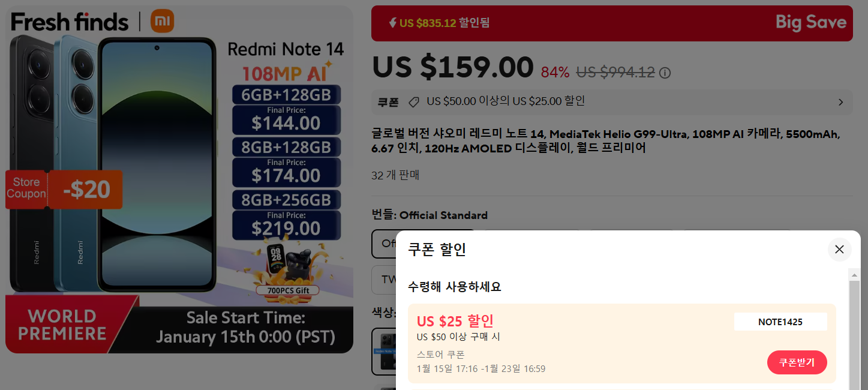Click the info icon beside US $994.12
Image resolution: width=868 pixels, height=390 pixels.
(665, 73)
